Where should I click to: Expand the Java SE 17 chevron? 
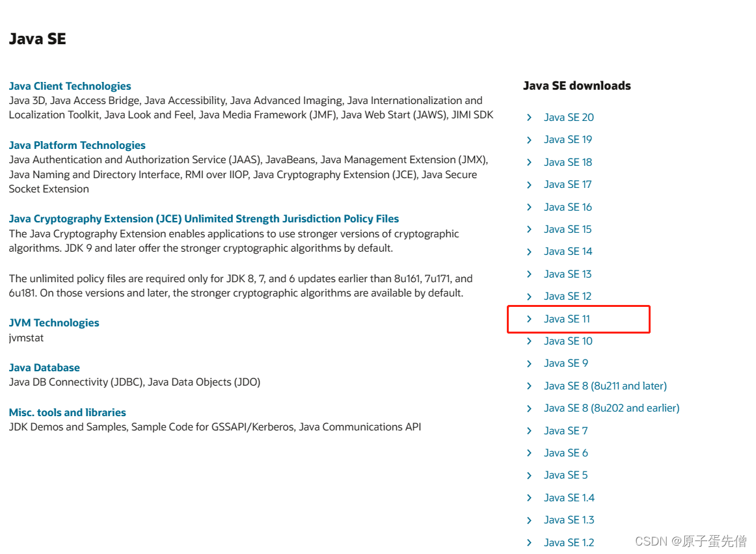(529, 184)
